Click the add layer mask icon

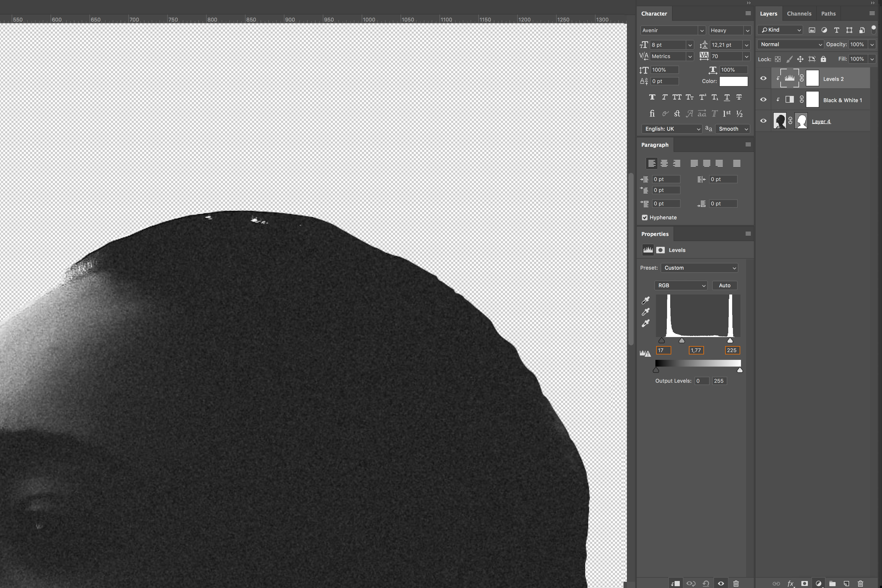point(804,584)
